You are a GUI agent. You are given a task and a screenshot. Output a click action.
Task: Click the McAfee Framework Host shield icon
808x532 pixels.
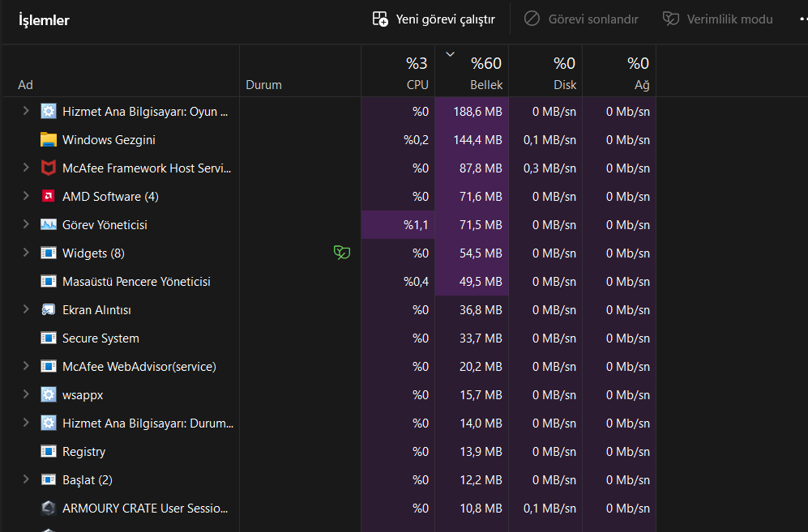click(x=49, y=168)
